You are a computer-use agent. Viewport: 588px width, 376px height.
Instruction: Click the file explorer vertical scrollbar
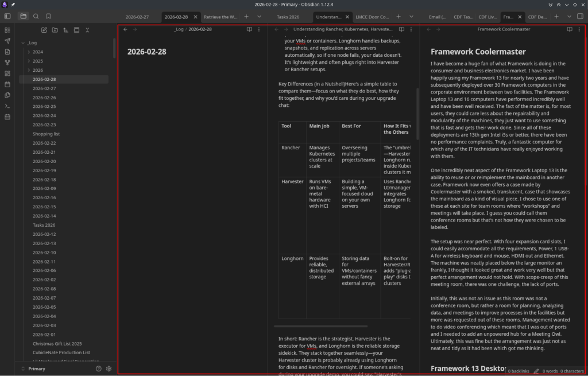tap(114, 48)
